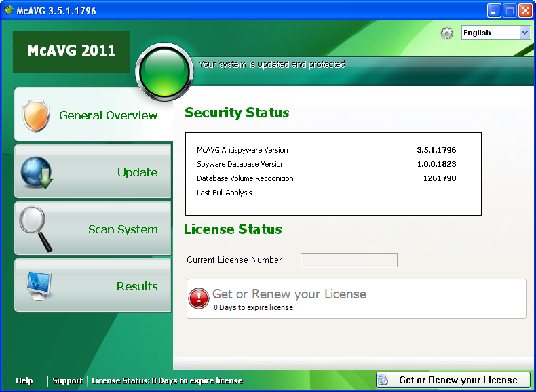Click the '1261790' volume recognition value
This screenshot has height=392, width=536.
440,178
